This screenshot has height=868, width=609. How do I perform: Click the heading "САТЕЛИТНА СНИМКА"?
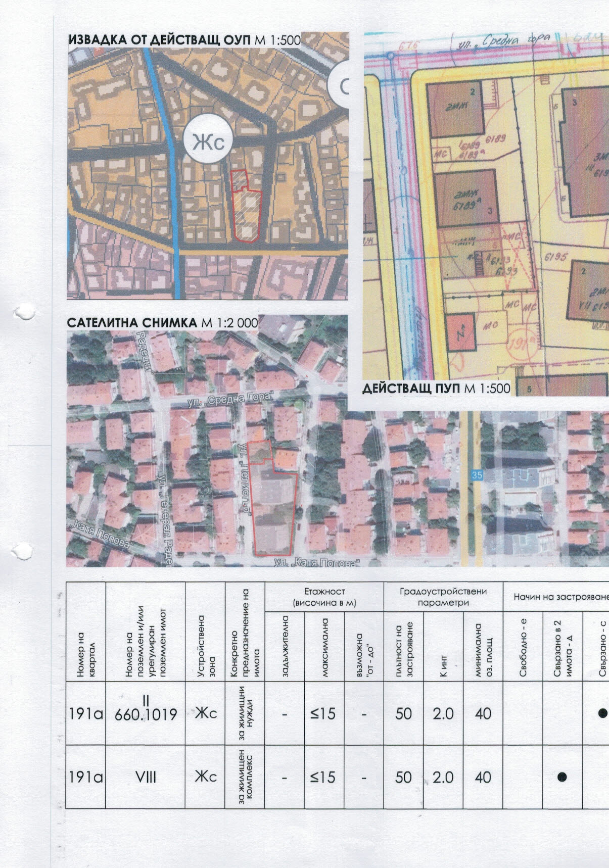132,323
